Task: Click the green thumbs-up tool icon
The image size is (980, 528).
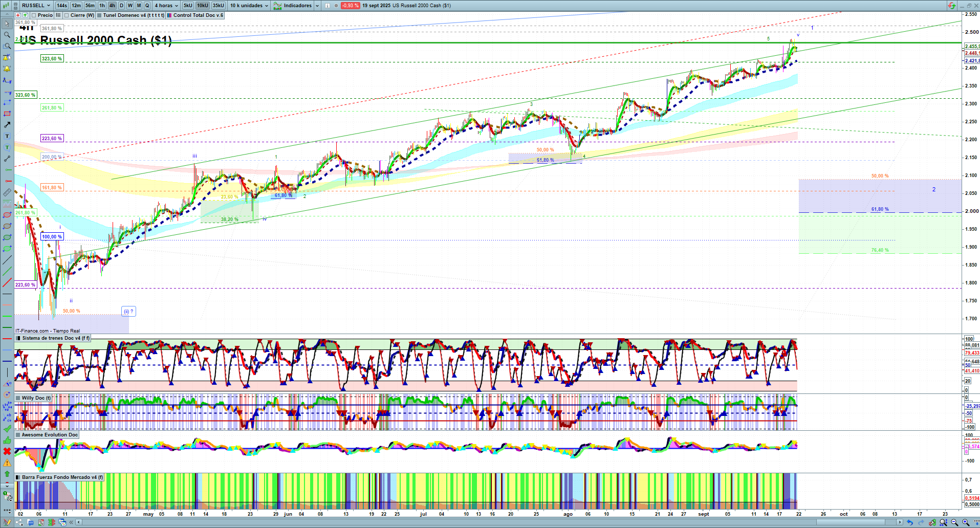Action: click(7, 440)
